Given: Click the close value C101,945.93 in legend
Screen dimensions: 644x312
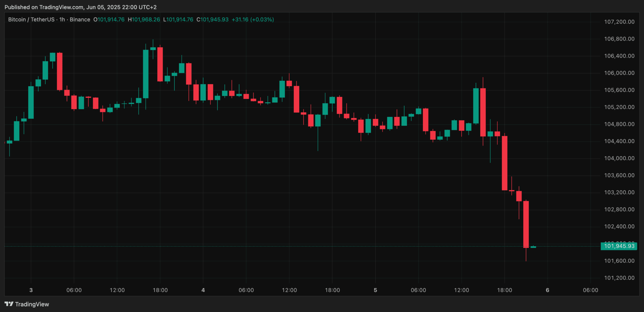Looking at the screenshot, I should 212,19.
